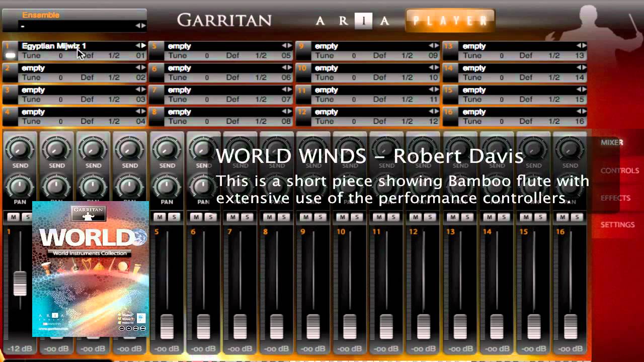This screenshot has width=644, height=362.
Task: Click the -12 dB level readout
Action: (x=20, y=349)
